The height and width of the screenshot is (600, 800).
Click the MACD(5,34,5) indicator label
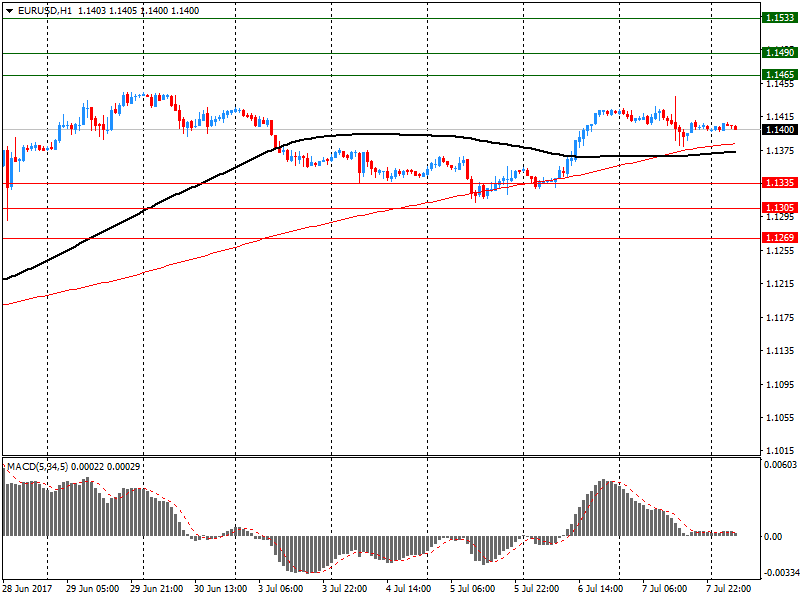coord(37,466)
